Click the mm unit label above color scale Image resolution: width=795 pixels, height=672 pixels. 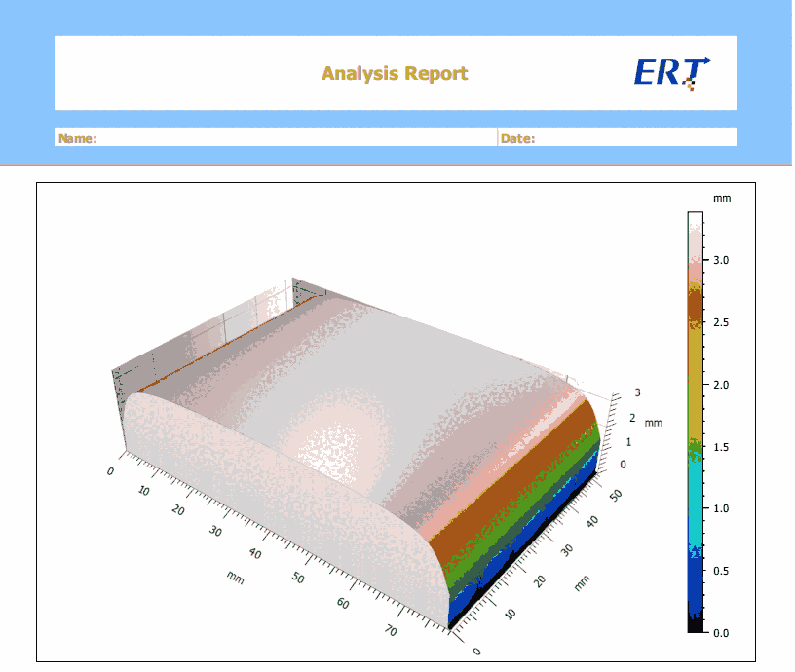(722, 198)
